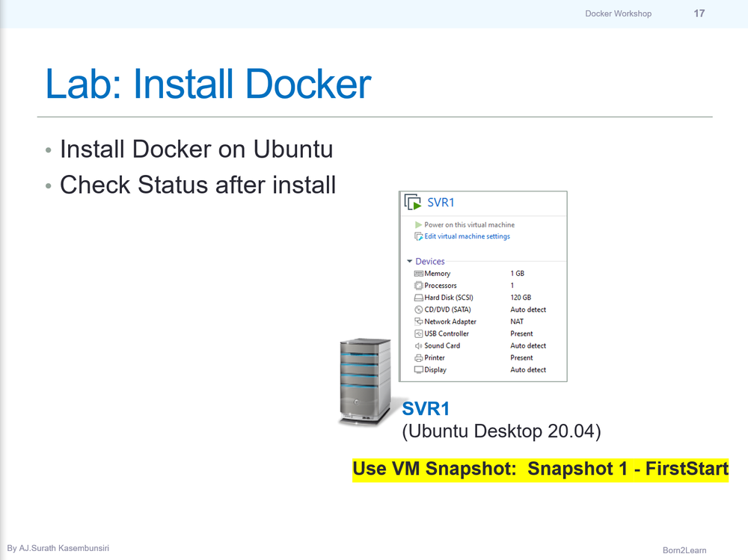Click the server hardware image
Viewport: 748px width, 560px height.
(x=364, y=381)
